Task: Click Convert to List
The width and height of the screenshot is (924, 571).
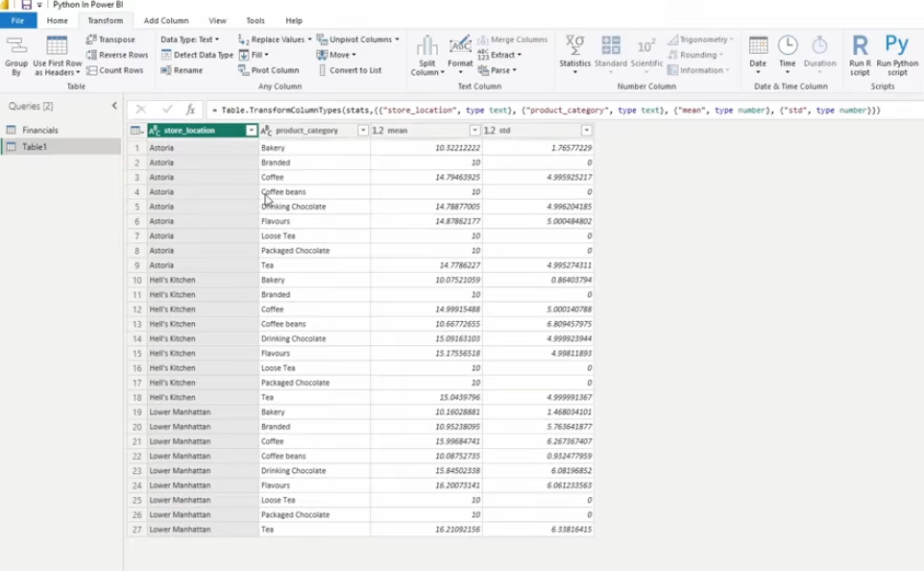Action: [350, 70]
